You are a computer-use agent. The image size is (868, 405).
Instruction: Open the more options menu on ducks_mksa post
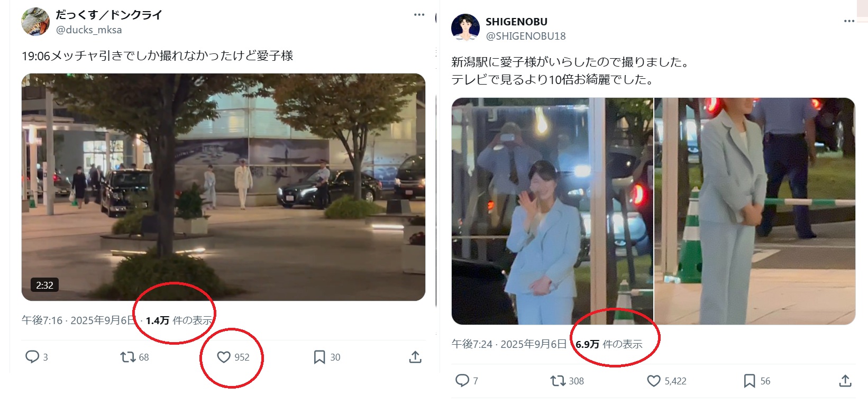click(419, 15)
